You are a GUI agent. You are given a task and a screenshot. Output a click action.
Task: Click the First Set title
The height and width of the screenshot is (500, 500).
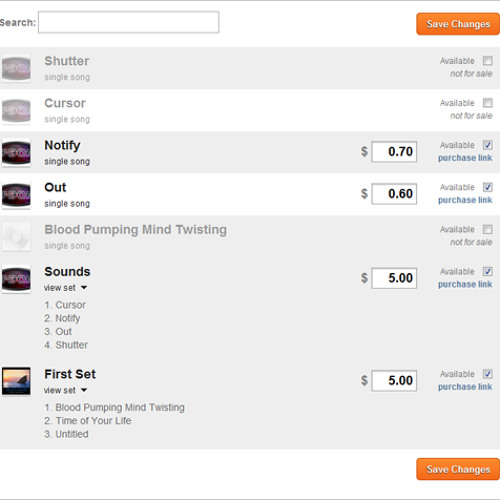(x=70, y=374)
